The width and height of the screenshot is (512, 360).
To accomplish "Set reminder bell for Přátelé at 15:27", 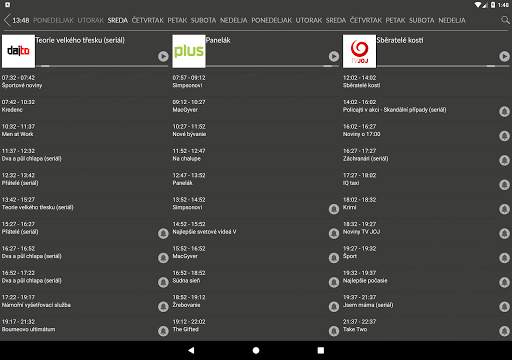I will pyautogui.click(x=163, y=233).
